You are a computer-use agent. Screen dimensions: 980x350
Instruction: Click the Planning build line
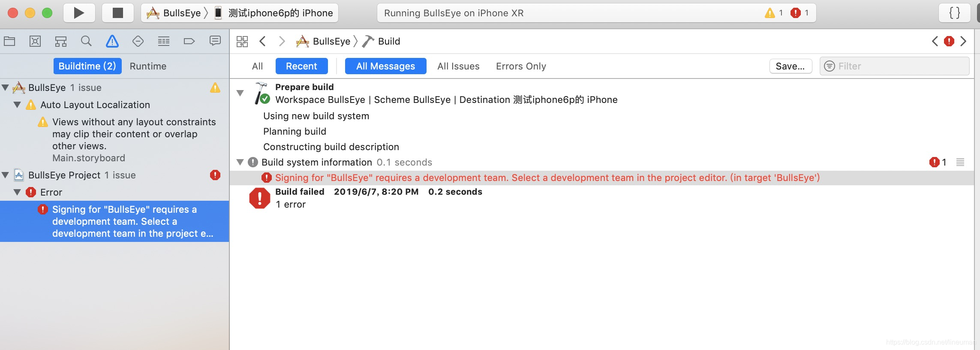(x=295, y=131)
